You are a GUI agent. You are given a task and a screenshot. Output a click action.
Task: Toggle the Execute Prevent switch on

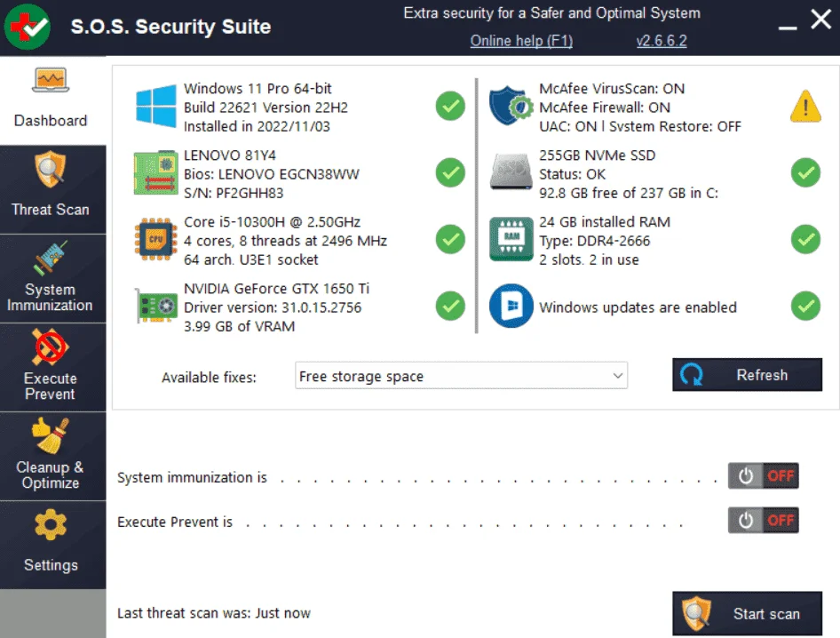click(x=763, y=520)
